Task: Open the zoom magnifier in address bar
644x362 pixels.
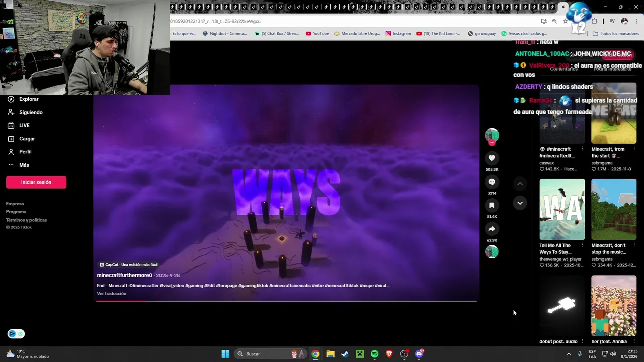Action: point(554,21)
